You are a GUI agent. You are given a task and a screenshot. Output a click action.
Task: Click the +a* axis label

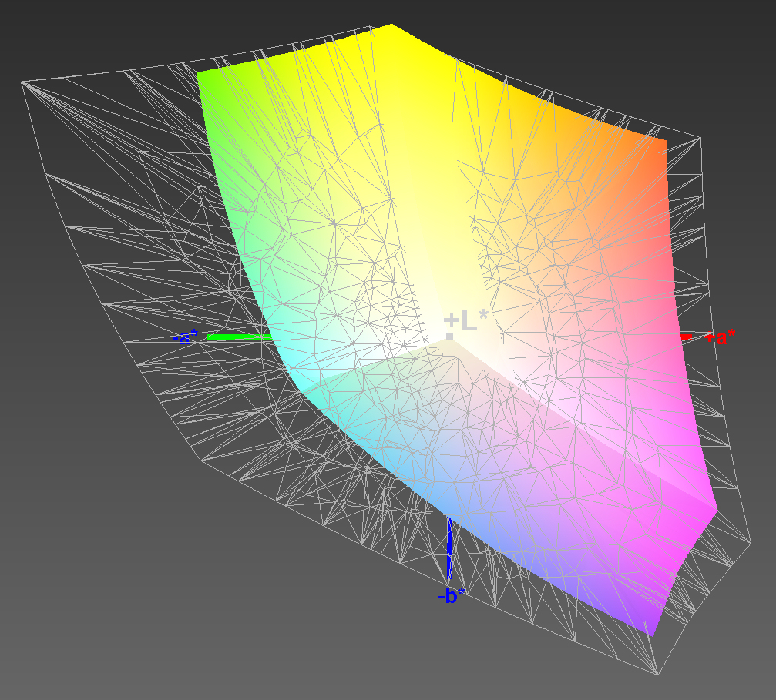tap(720, 337)
